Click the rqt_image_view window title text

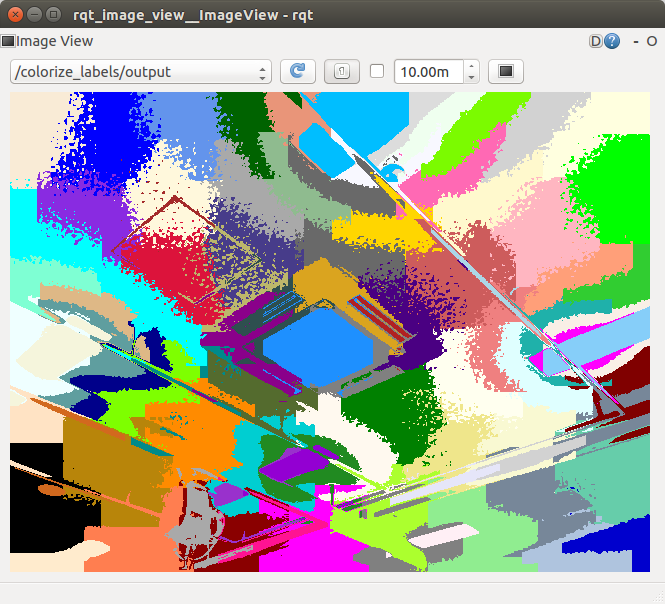(193, 15)
